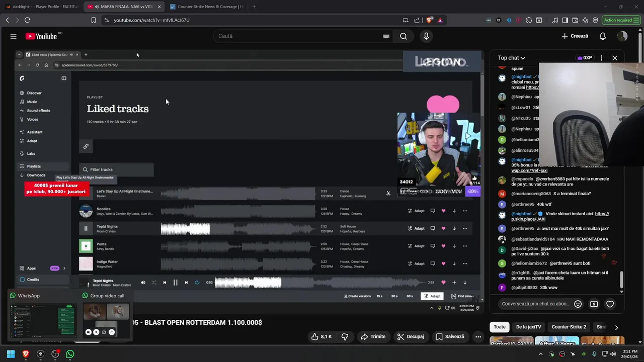Image resolution: width=644 pixels, height=362 pixels.
Task: Open the taskbar volume speaker icon
Action: pos(613,354)
